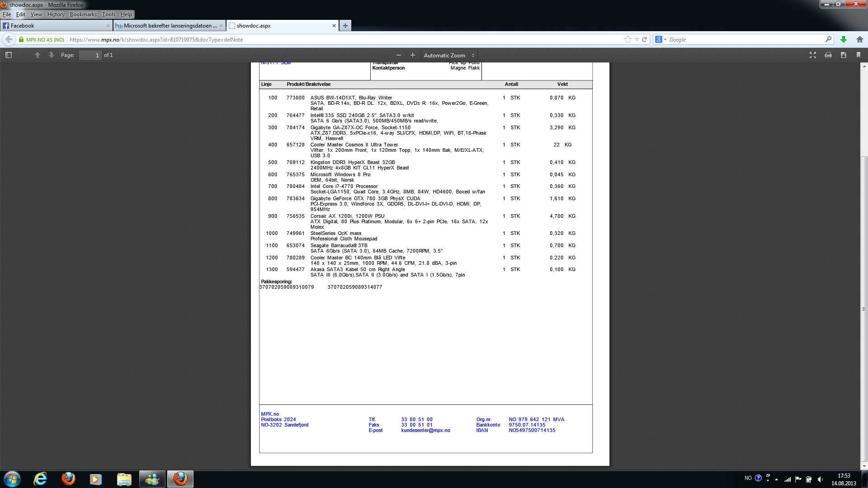The width and height of the screenshot is (868, 488).
Task: Open the View menu
Action: tap(36, 14)
